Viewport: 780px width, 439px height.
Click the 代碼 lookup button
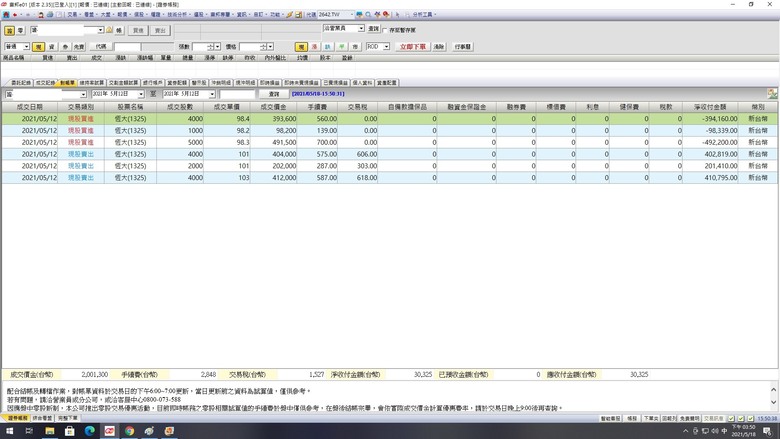pyautogui.click(x=101, y=47)
